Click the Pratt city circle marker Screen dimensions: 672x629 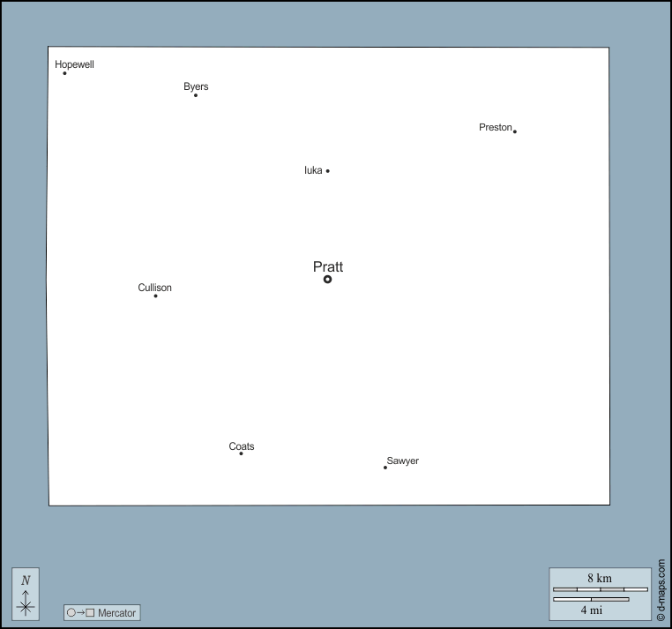click(x=327, y=279)
